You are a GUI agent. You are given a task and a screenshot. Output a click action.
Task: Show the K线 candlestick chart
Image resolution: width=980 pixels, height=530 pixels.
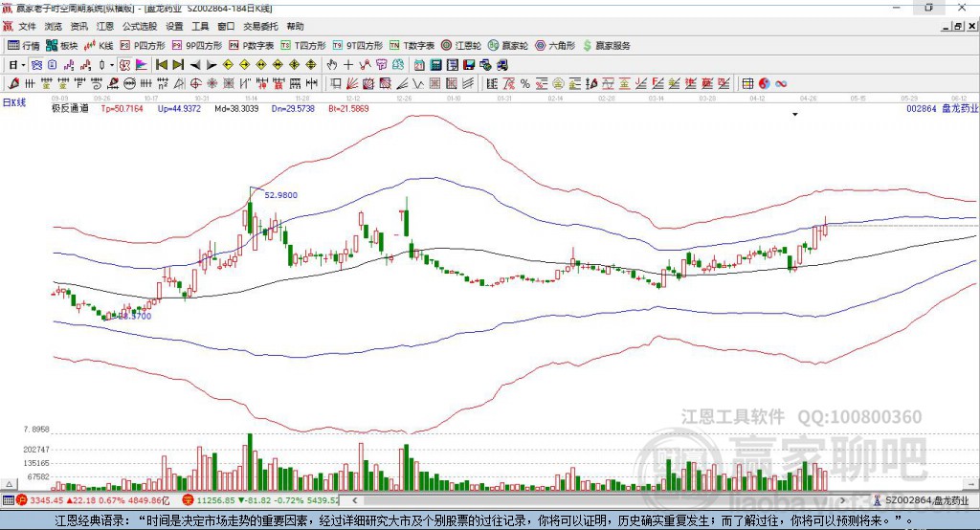coord(99,46)
